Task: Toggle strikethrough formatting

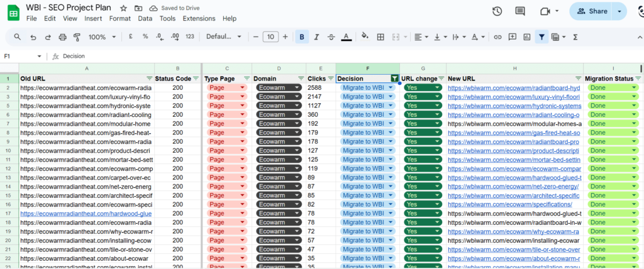Action: [x=331, y=37]
